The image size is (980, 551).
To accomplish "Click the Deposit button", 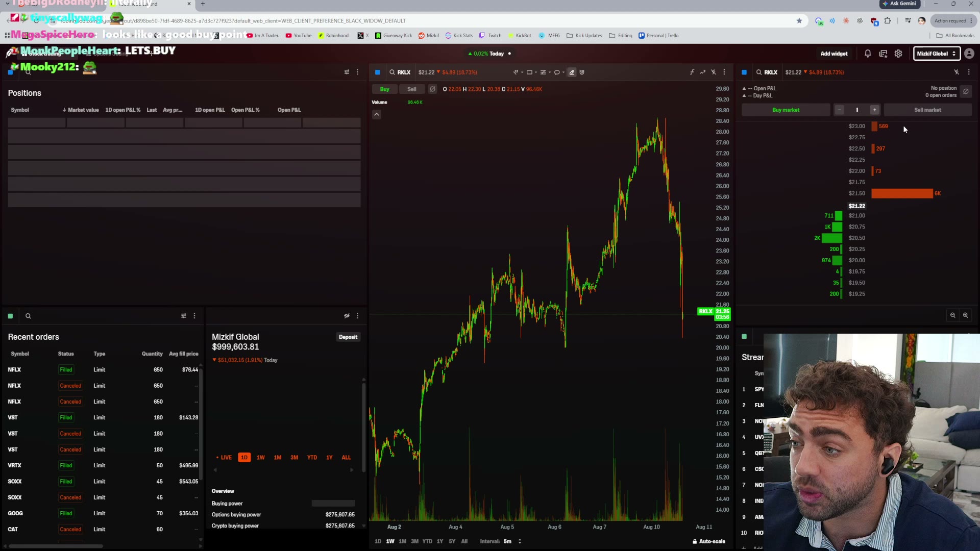I will click(x=348, y=337).
